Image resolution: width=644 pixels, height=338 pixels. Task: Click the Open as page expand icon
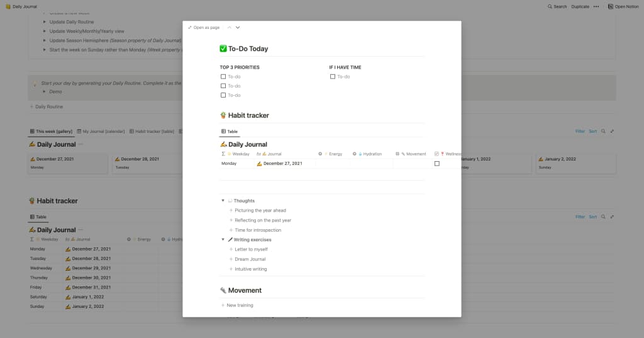(190, 28)
